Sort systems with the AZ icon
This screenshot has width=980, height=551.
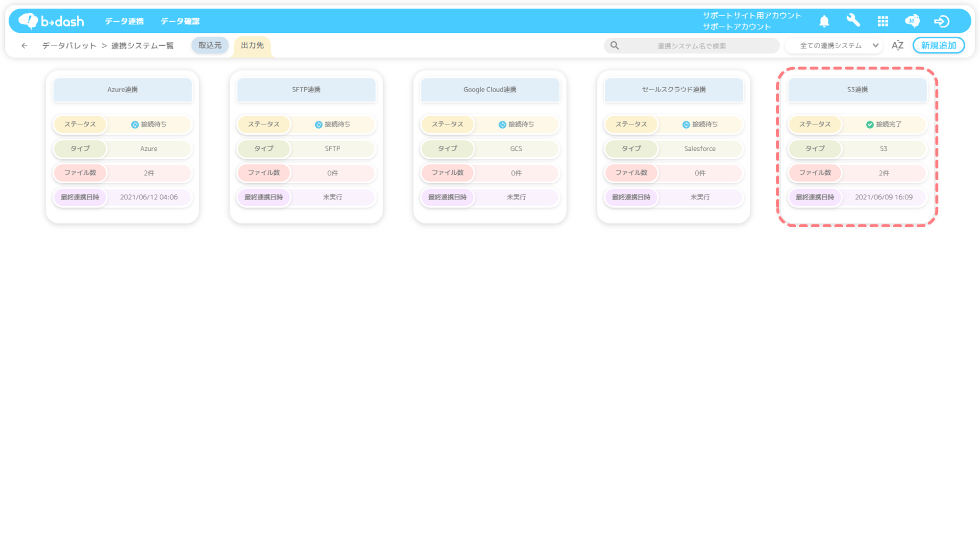(898, 46)
